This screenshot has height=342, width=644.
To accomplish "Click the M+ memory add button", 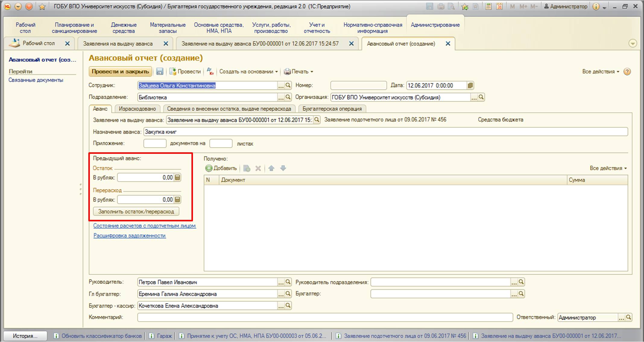I will (x=523, y=6).
